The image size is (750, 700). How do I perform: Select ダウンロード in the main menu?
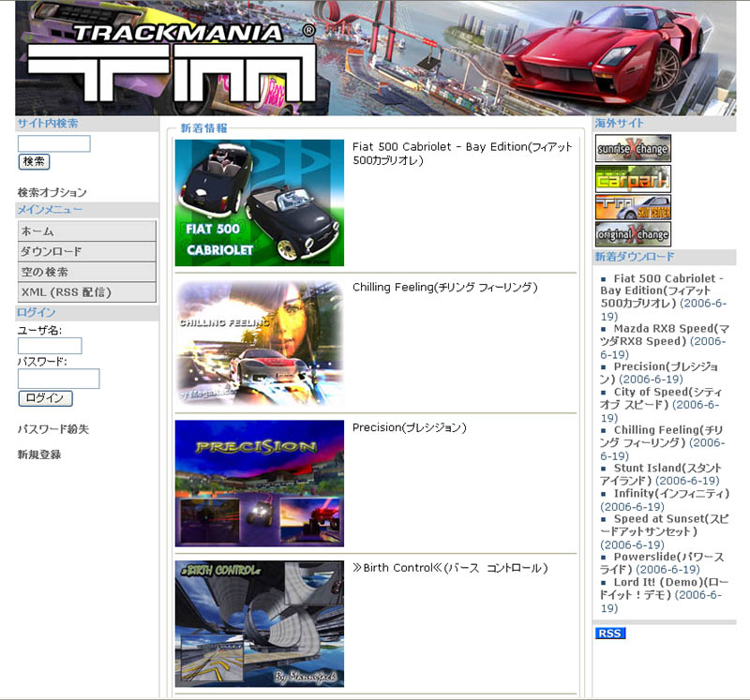[x=86, y=252]
